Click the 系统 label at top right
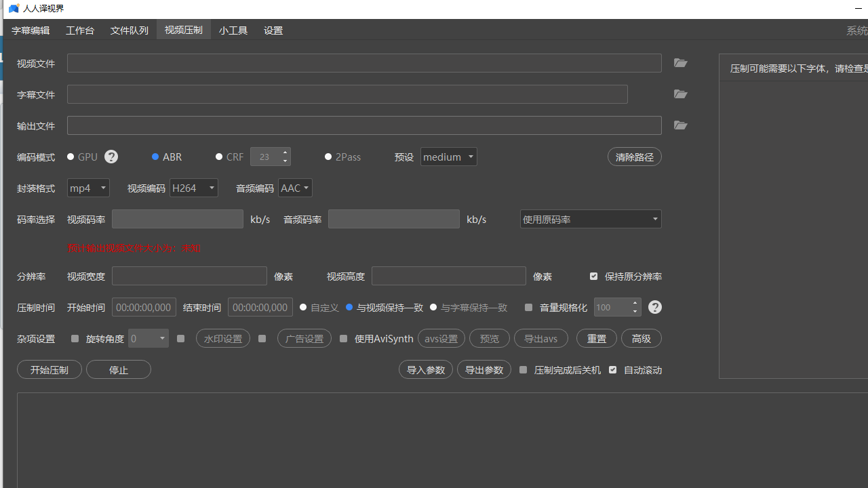The image size is (868, 488). pyautogui.click(x=857, y=30)
